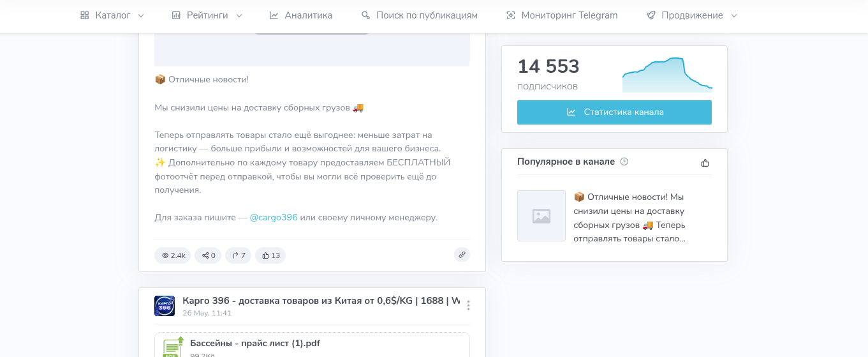
Task: Open popular post text Отличные новости
Action: tap(629, 218)
